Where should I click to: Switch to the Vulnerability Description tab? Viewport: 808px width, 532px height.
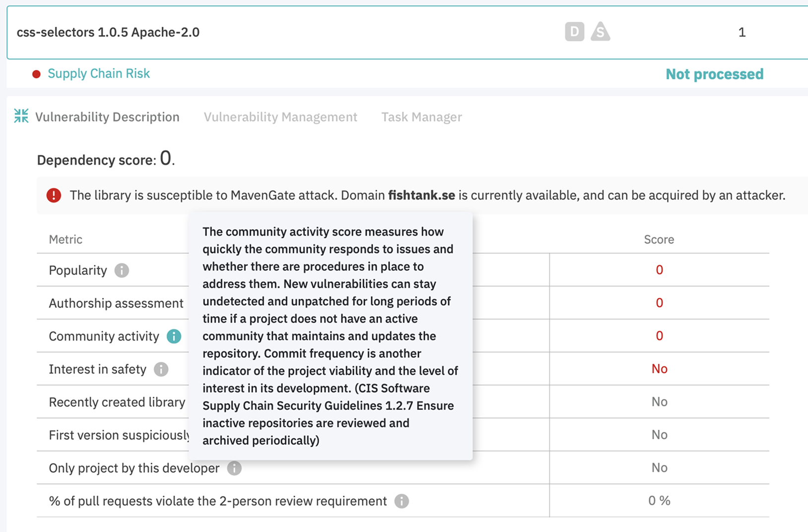click(107, 117)
